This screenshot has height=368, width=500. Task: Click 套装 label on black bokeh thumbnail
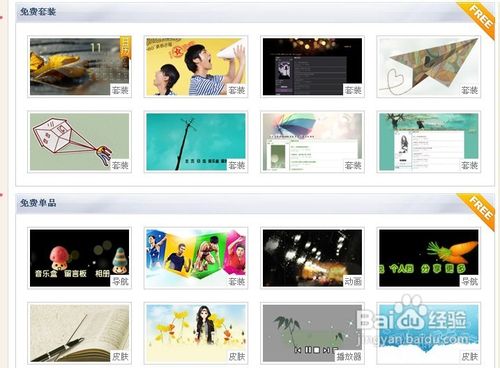point(353,90)
